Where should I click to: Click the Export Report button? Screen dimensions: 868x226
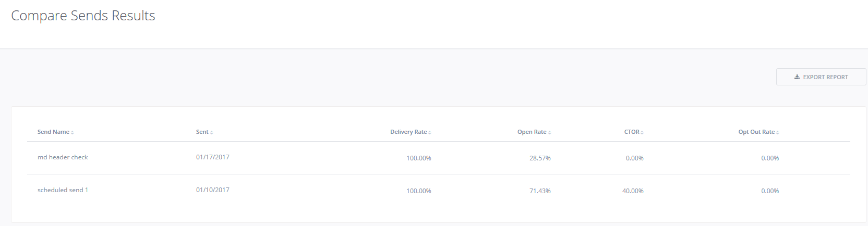[821, 77]
